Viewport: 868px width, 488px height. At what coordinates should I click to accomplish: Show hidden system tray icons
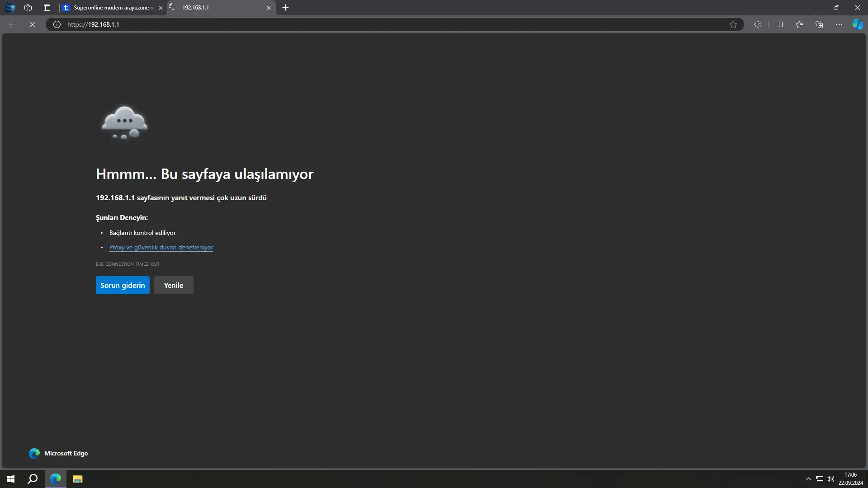click(808, 479)
